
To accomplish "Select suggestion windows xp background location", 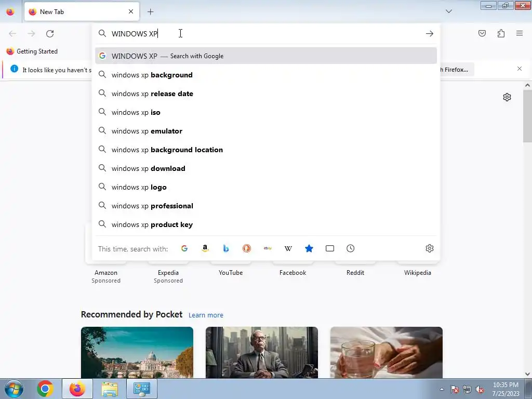I will pyautogui.click(x=266, y=149).
